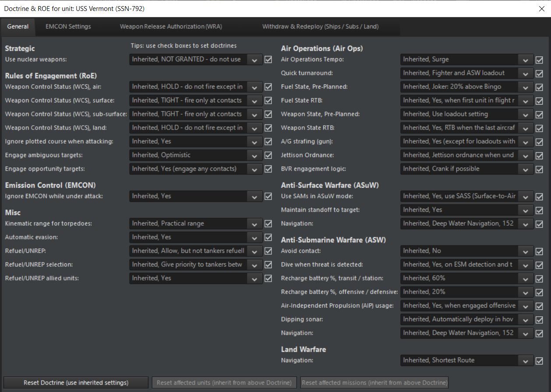This screenshot has height=392, width=551.
Task: Select the General tab
Action: pyautogui.click(x=18, y=26)
